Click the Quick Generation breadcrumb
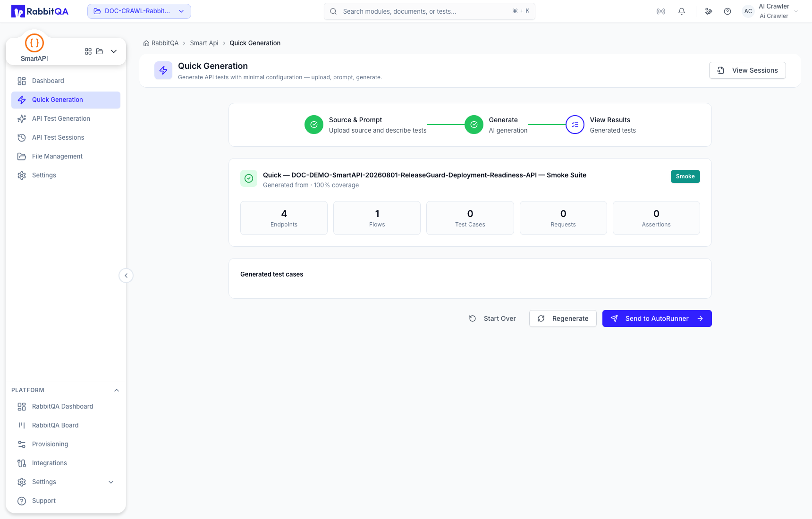The width and height of the screenshot is (812, 519). pyautogui.click(x=255, y=43)
